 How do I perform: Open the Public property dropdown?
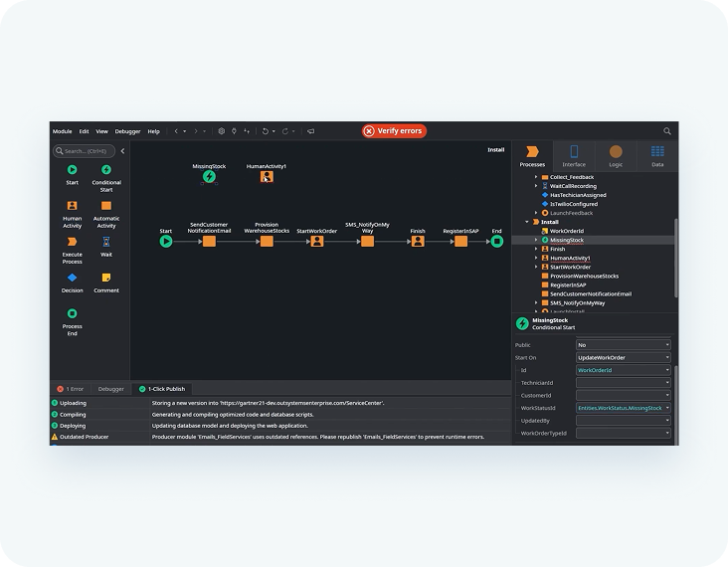[624, 345]
